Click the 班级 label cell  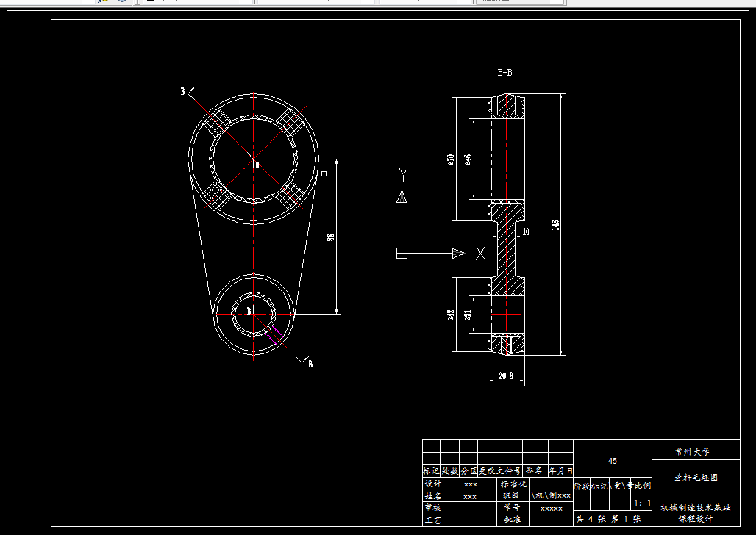point(513,495)
